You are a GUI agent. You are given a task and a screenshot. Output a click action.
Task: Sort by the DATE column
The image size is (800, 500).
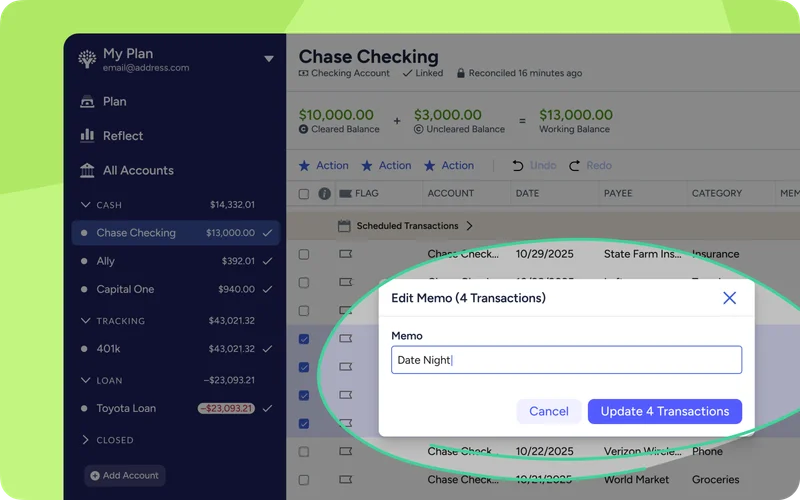click(527, 193)
